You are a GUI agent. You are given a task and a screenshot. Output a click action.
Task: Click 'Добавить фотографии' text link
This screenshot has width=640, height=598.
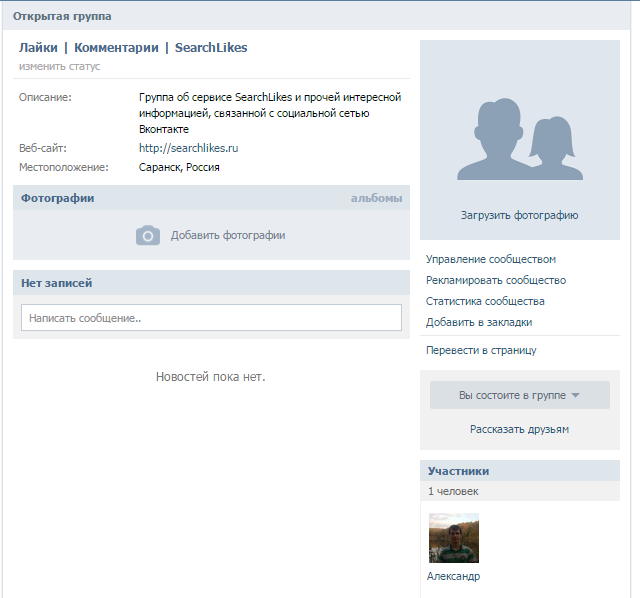pos(228,235)
